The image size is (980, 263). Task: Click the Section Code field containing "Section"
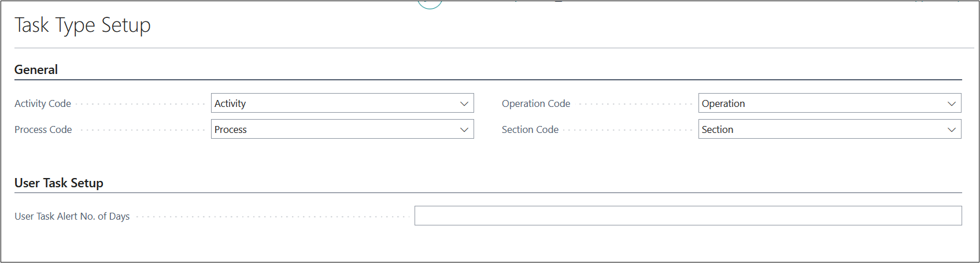pos(821,129)
